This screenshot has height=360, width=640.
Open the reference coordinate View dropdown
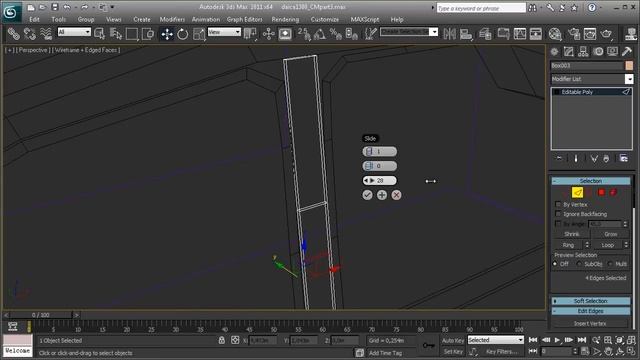click(224, 32)
